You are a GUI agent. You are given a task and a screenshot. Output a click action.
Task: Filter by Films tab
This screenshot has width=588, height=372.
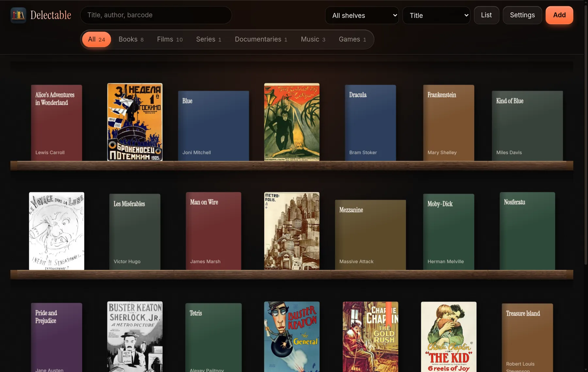pyautogui.click(x=170, y=39)
